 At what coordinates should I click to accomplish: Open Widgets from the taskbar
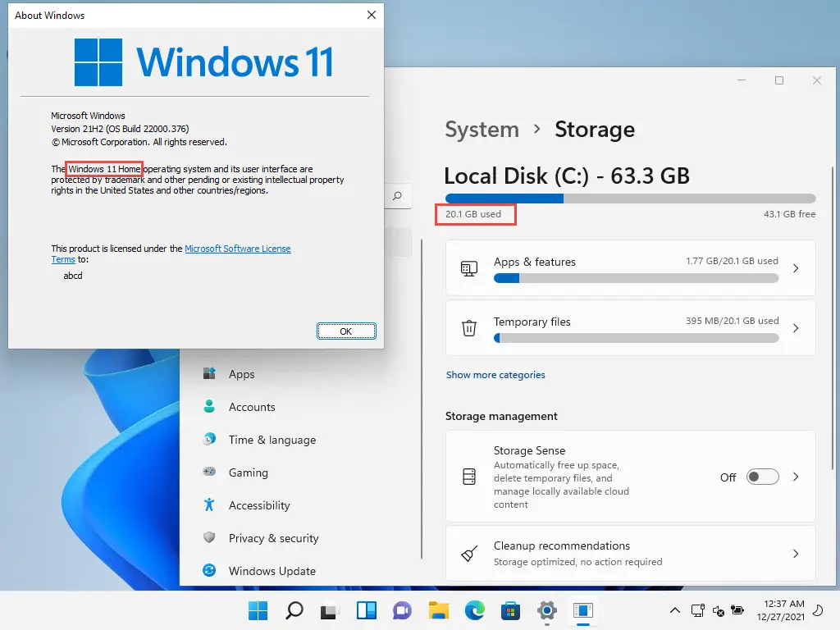[367, 610]
